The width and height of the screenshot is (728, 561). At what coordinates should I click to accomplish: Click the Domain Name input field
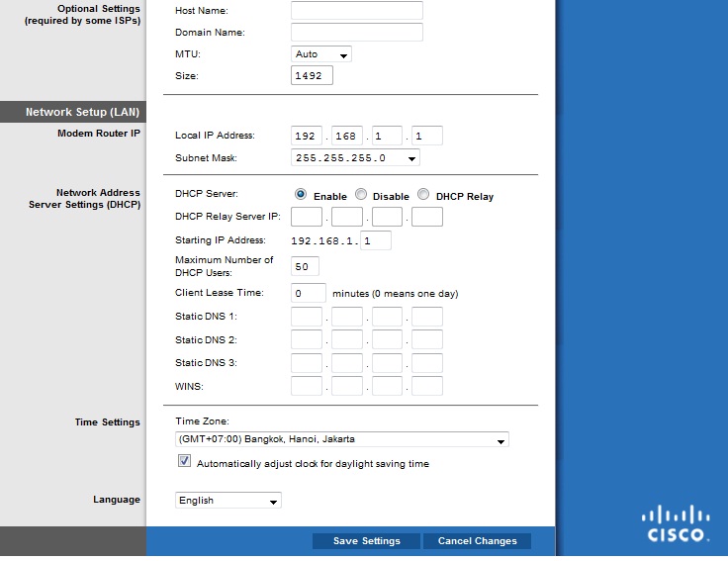(356, 32)
